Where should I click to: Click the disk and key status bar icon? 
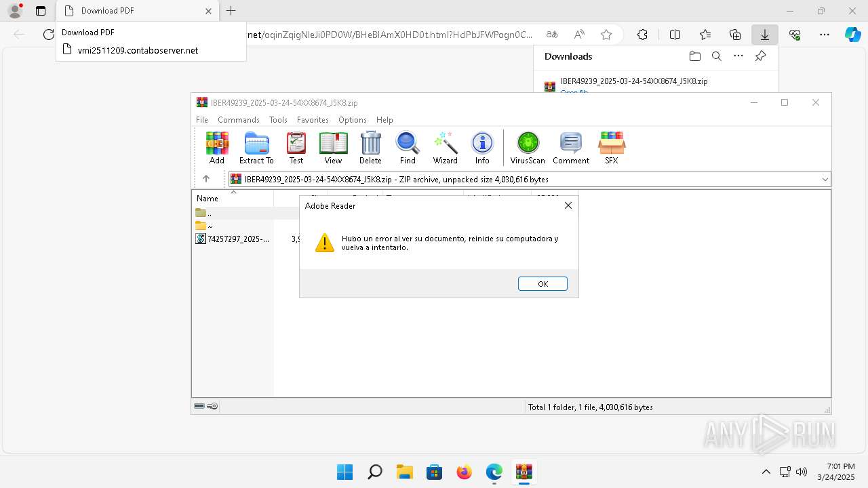(x=205, y=407)
